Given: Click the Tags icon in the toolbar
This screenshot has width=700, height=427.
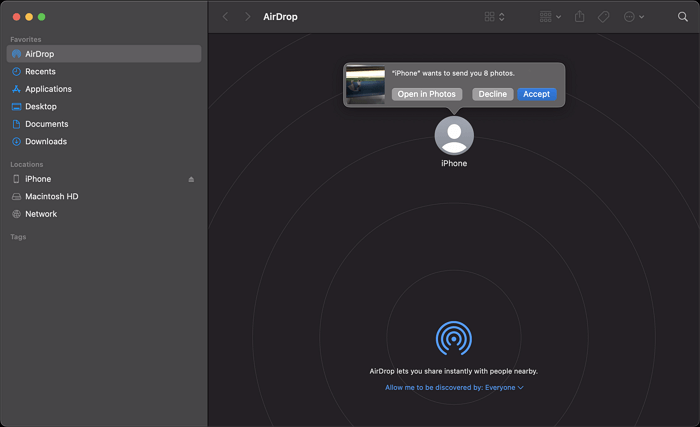Looking at the screenshot, I should coord(604,17).
